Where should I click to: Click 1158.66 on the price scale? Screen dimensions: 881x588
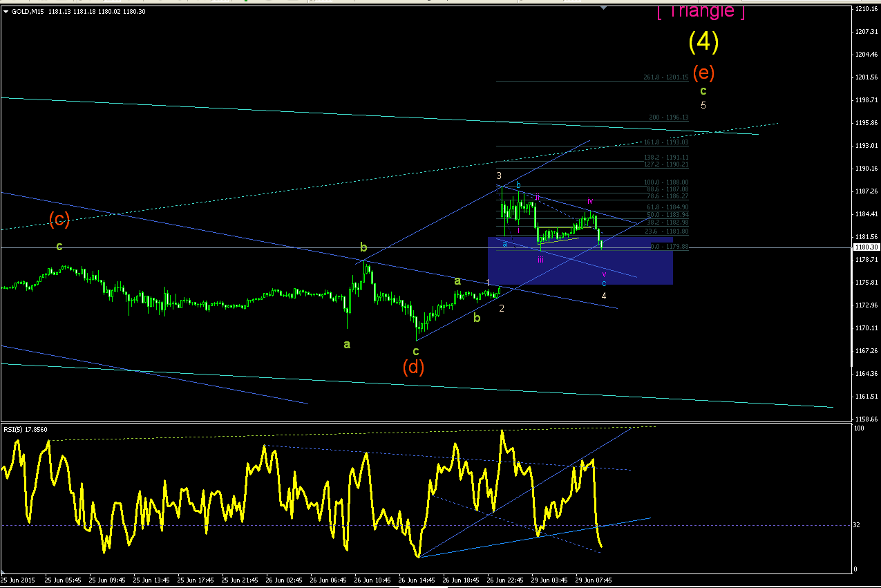866,419
